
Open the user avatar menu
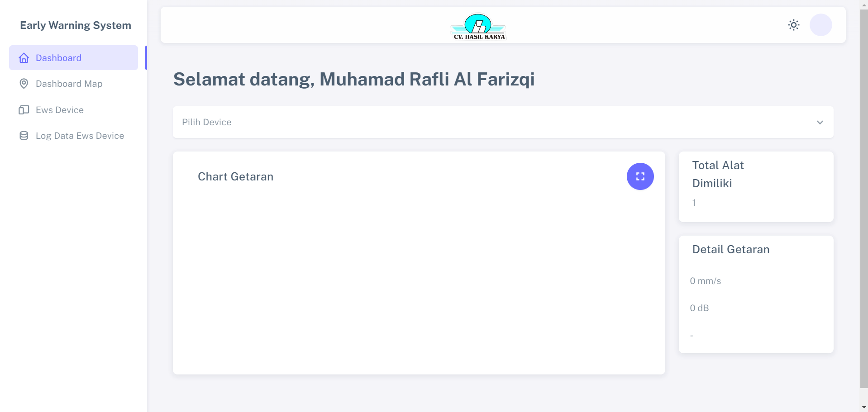(x=820, y=25)
